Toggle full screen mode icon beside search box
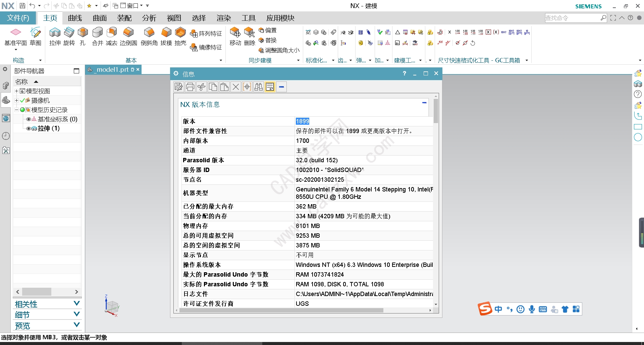This screenshot has width=644, height=345. click(x=613, y=18)
